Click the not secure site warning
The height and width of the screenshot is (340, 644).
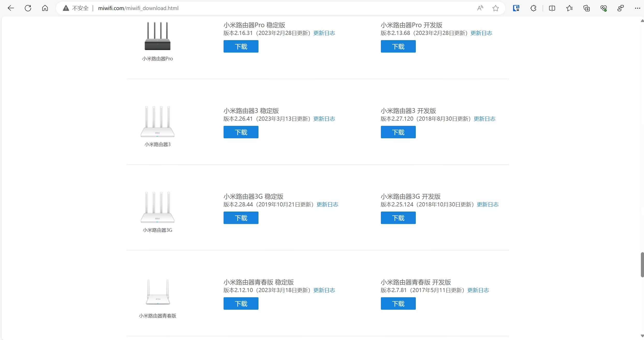(x=76, y=8)
